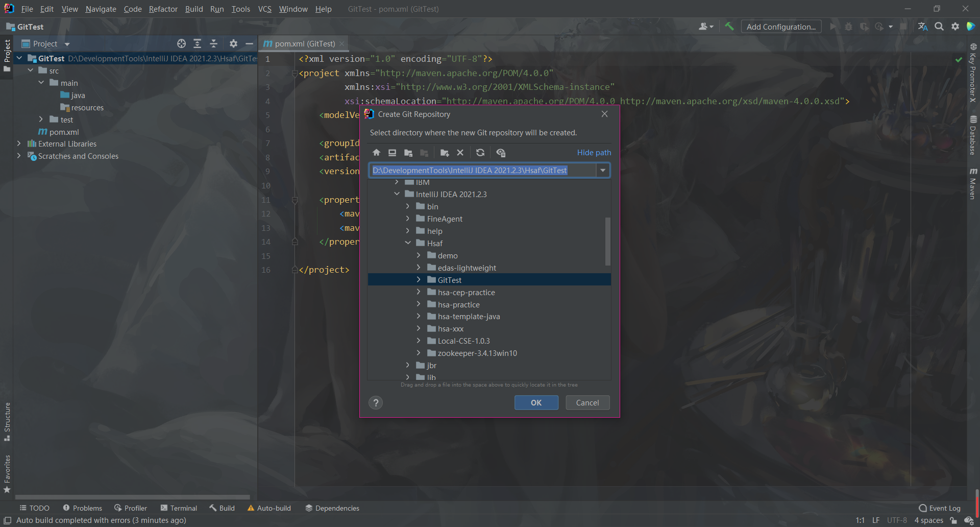
Task: Confirm with the OK button
Action: [536, 403]
